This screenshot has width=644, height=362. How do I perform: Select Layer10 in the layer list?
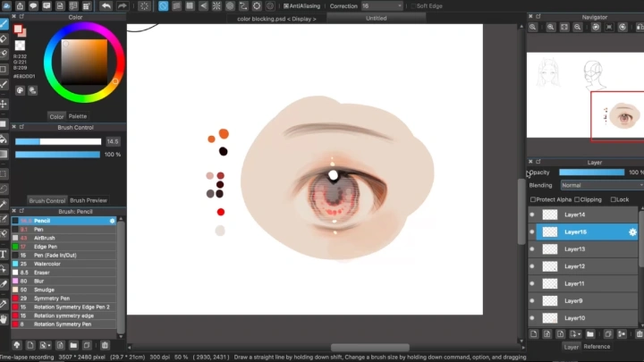pyautogui.click(x=583, y=318)
